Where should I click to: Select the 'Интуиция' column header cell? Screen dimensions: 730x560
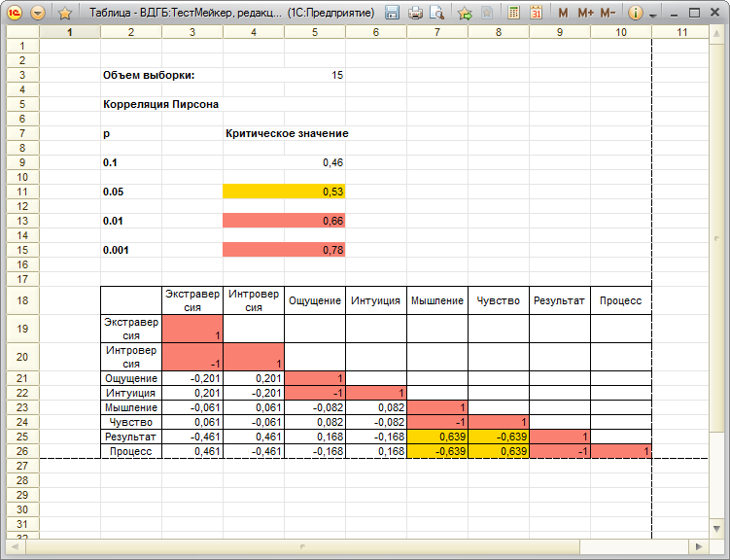[376, 300]
